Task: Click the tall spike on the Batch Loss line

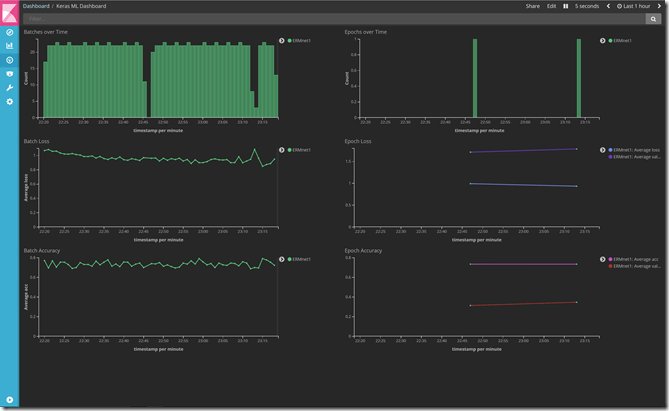Action: (x=255, y=150)
